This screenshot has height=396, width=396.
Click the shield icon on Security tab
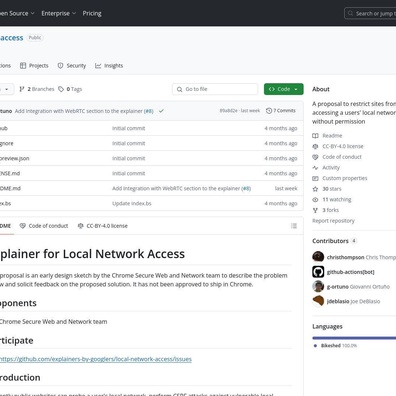(x=60, y=66)
